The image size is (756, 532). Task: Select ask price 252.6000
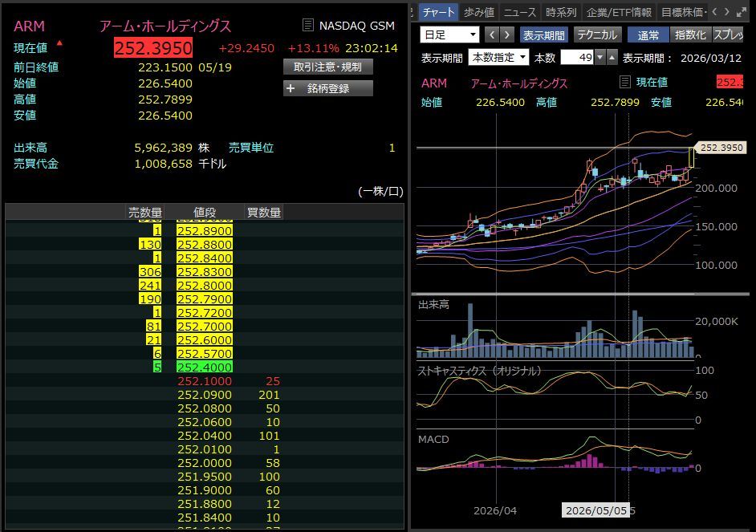(205, 339)
